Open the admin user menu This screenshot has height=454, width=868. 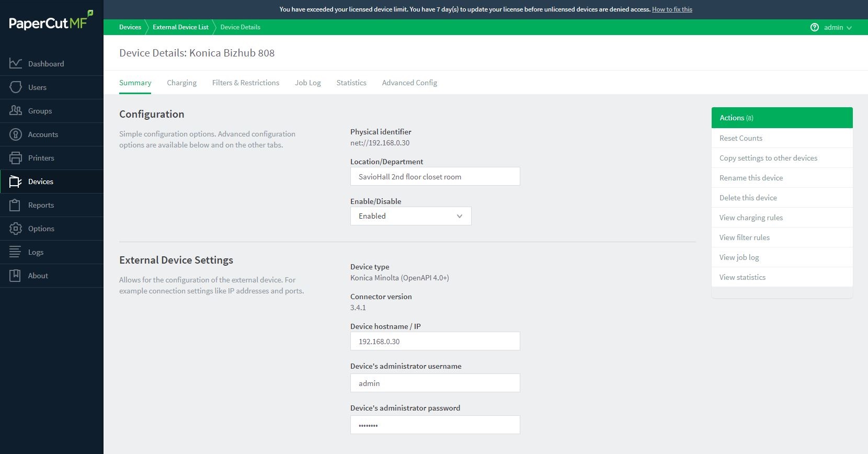point(838,27)
